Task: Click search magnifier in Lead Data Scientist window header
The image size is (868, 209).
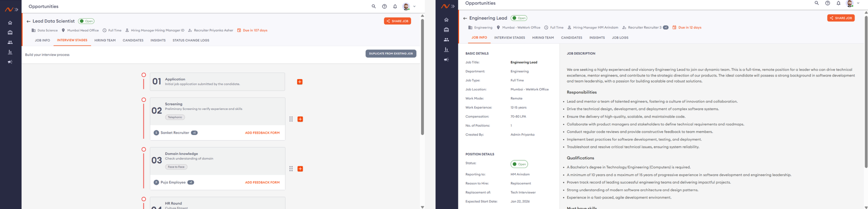Action: 374,6
